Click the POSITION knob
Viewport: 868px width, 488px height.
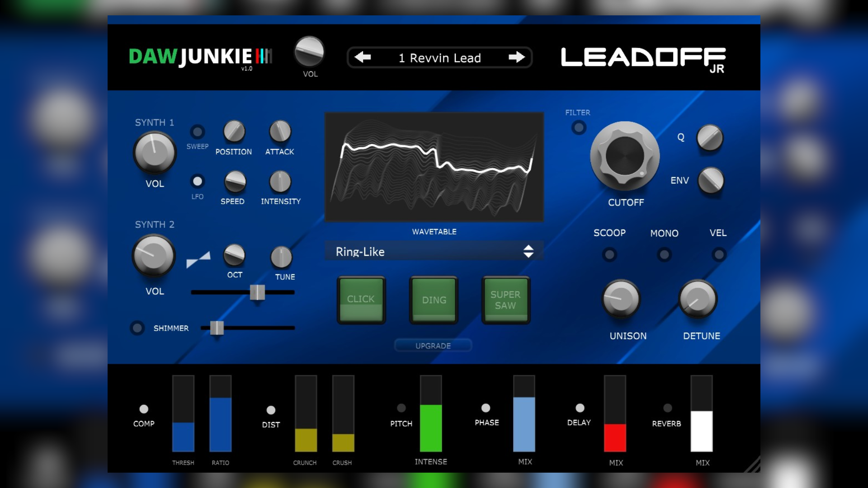pos(234,131)
